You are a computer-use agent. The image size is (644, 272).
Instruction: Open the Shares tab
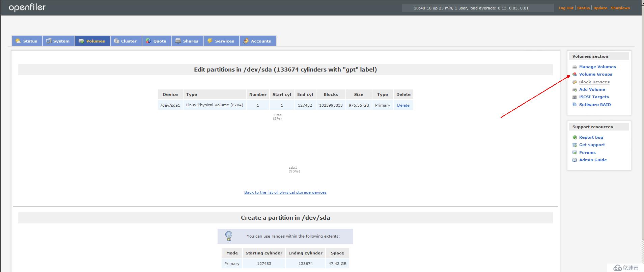[x=188, y=41]
